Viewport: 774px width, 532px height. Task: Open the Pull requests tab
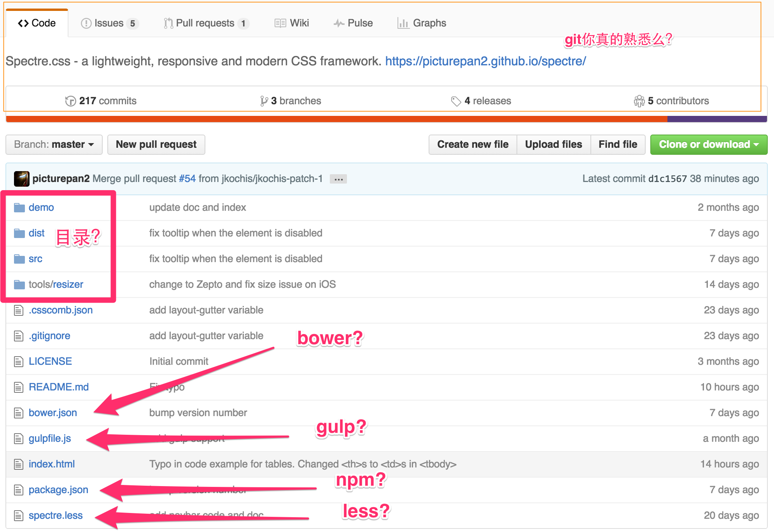[x=206, y=23]
